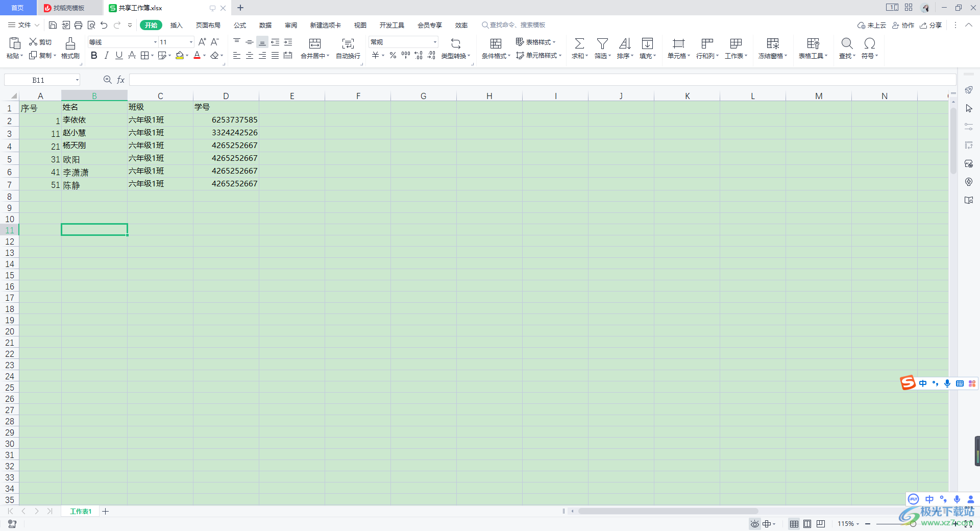Expand the zoom percentage dropdown
This screenshot has width=980, height=531.
point(857,524)
